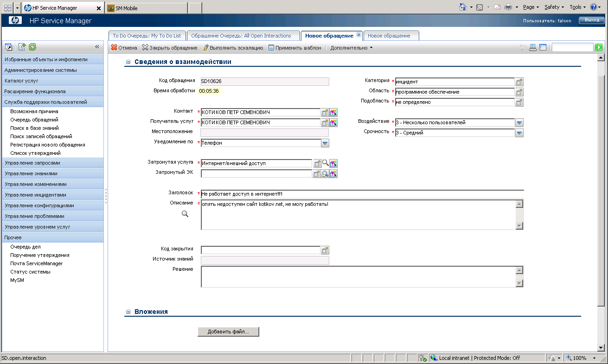Open Статус системы link in sidebar
608x364 pixels.
click(30, 272)
